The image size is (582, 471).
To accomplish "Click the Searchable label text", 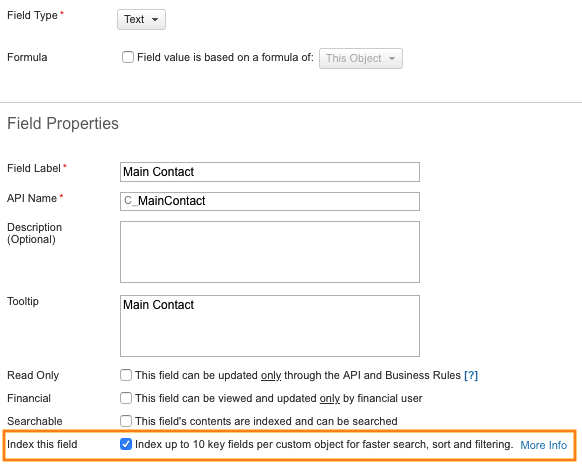I will click(x=35, y=421).
